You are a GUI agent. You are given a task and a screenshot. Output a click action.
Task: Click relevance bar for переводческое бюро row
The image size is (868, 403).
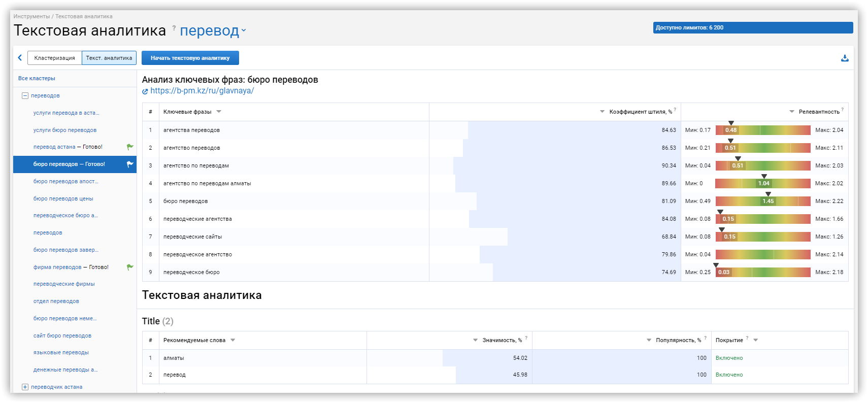click(x=763, y=272)
